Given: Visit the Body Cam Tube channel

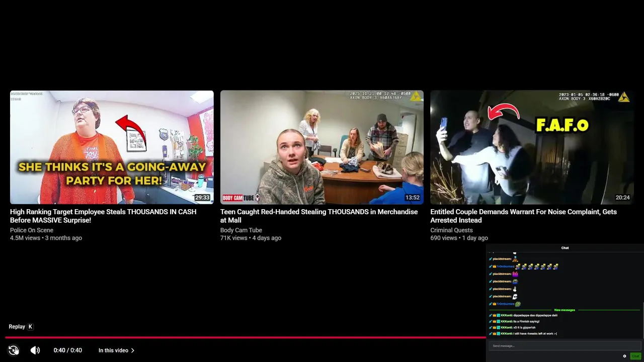Looking at the screenshot, I should pos(241,230).
